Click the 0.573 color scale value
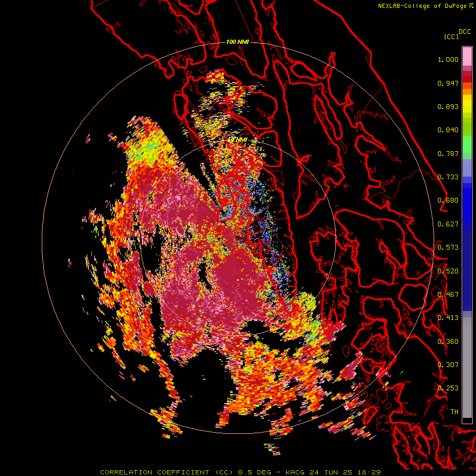Viewport: 476px width, 476px height. [448, 248]
